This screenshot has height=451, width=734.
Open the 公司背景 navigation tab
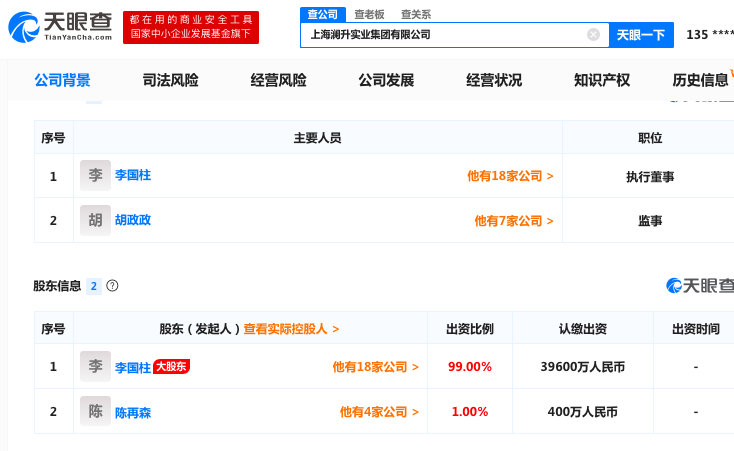coord(62,81)
